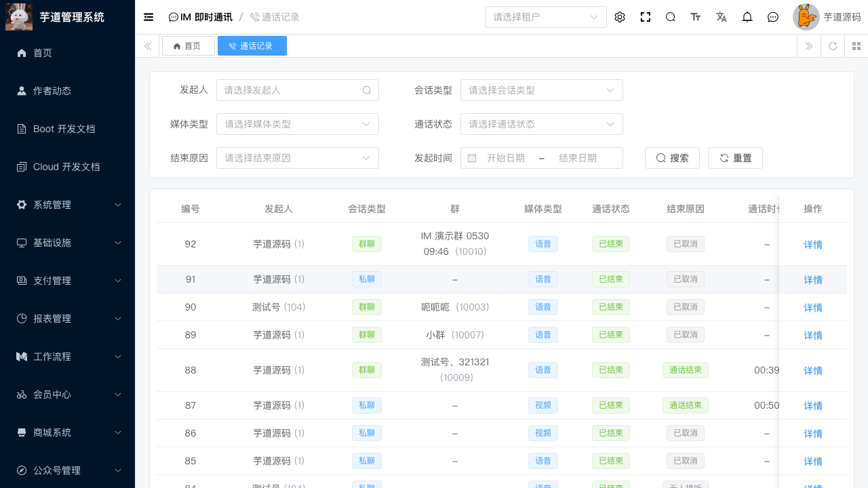This screenshot has width=868, height=488.
Task: Open language translation icon
Action: [722, 17]
